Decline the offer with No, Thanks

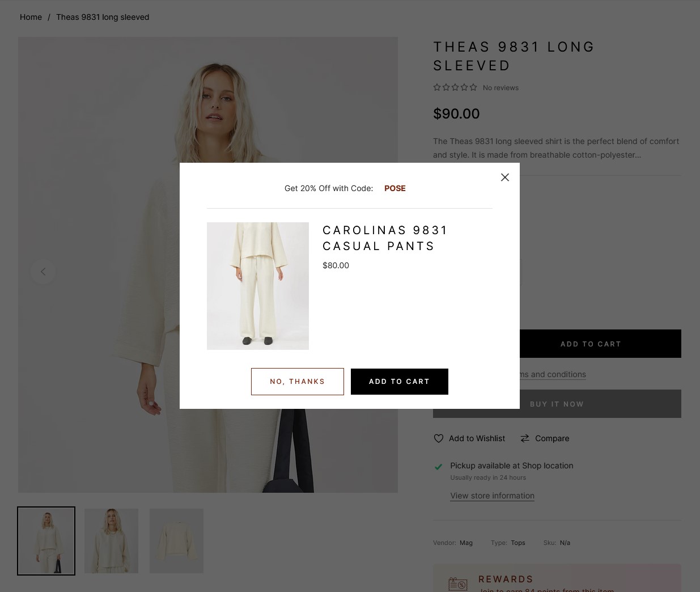(298, 382)
